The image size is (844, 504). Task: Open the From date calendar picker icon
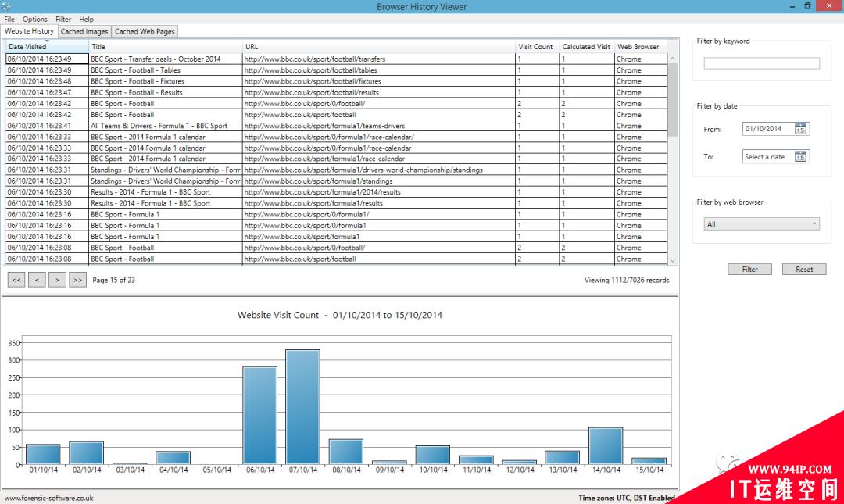point(800,129)
